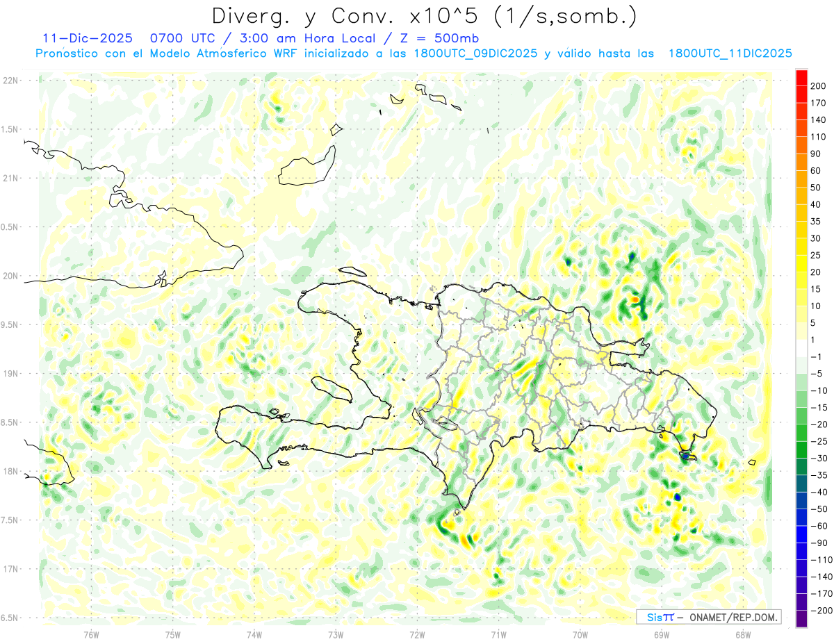Image resolution: width=834 pixels, height=644 pixels.
Task: Click the '15' value on the color scale
Action: click(x=817, y=289)
